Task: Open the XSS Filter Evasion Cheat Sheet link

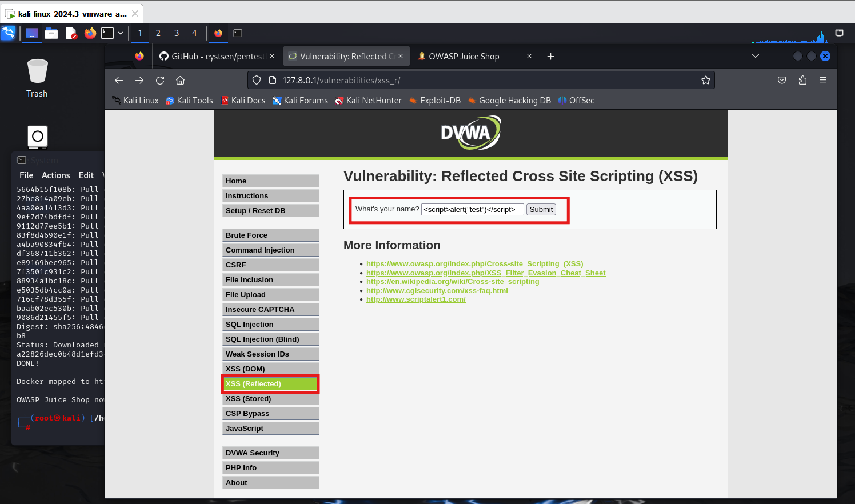Action: [x=486, y=273]
